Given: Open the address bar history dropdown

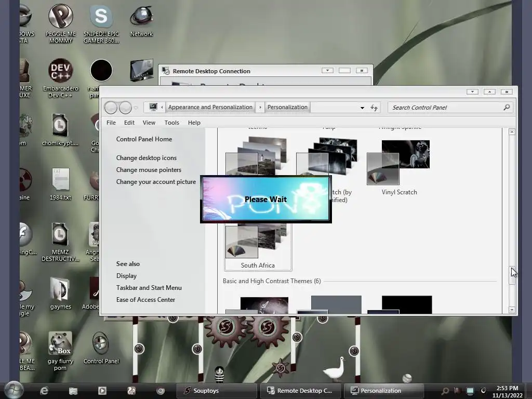Looking at the screenshot, I should click(362, 108).
